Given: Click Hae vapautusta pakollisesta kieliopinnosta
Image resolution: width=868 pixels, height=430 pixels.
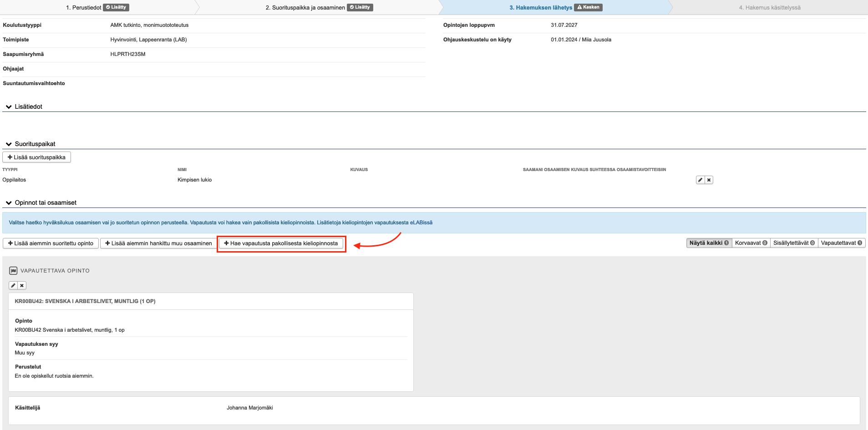Looking at the screenshot, I should (x=281, y=243).
